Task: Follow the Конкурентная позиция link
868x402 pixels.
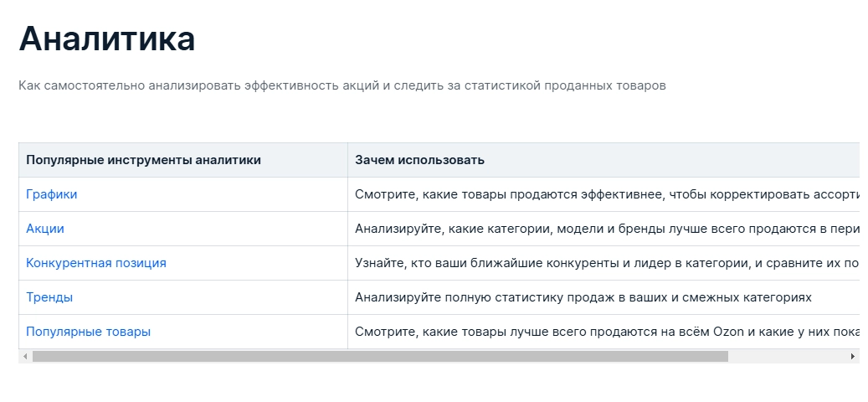Action: tap(95, 263)
